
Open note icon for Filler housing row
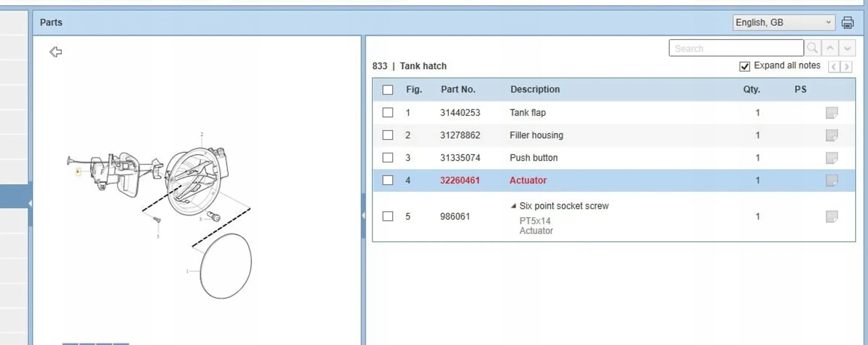coord(832,135)
